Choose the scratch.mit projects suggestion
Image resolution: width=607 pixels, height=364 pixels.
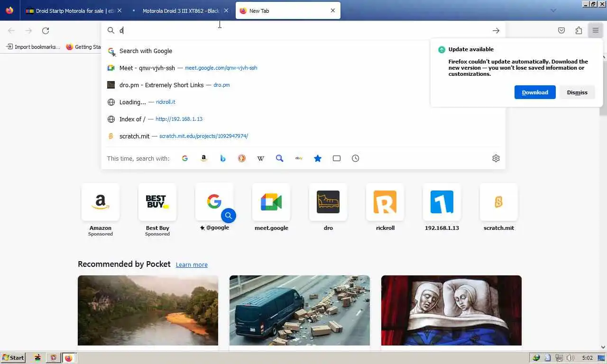click(x=303, y=136)
